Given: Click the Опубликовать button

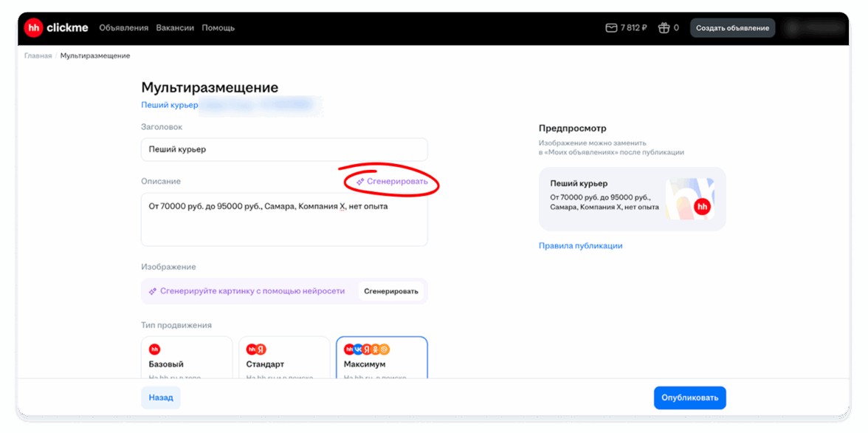Looking at the screenshot, I should [689, 398].
